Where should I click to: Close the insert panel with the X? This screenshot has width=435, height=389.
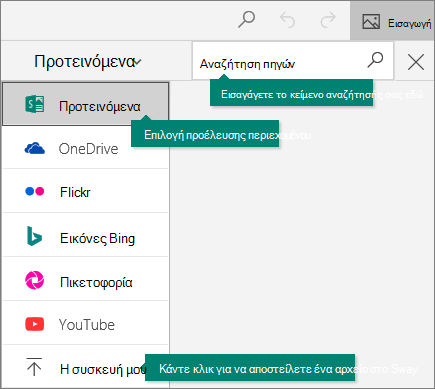pos(416,62)
